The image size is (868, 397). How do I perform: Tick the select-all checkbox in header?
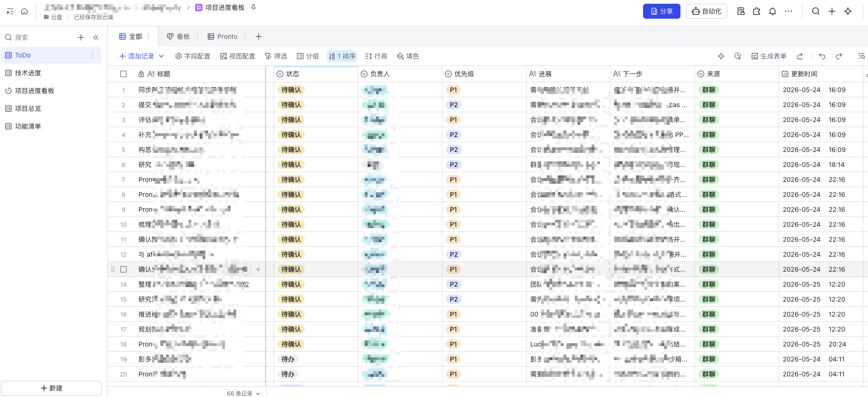pos(123,74)
